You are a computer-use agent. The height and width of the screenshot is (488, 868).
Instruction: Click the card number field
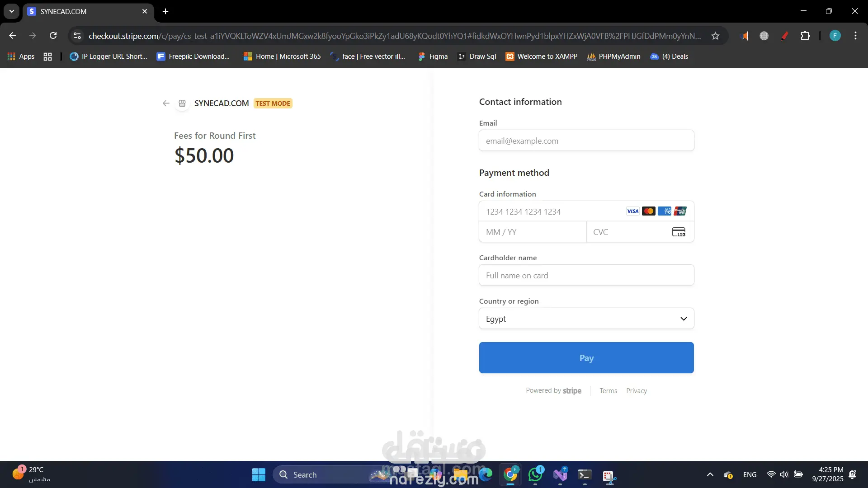click(552, 212)
